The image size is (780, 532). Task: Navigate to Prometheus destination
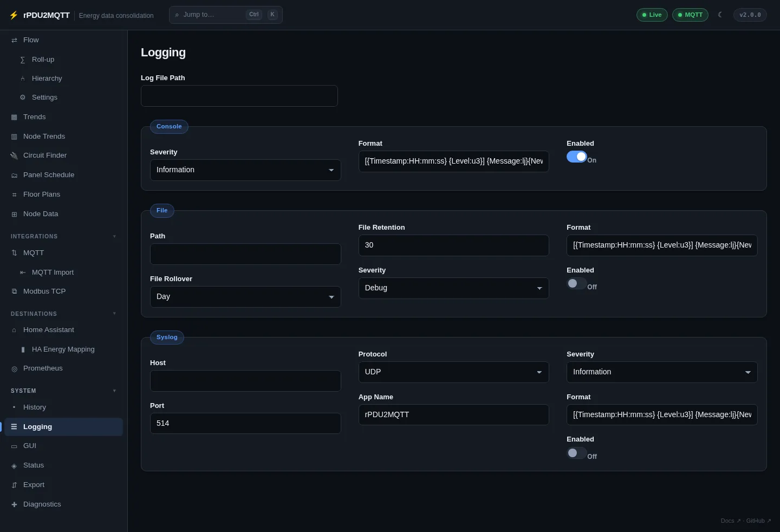(x=63, y=368)
